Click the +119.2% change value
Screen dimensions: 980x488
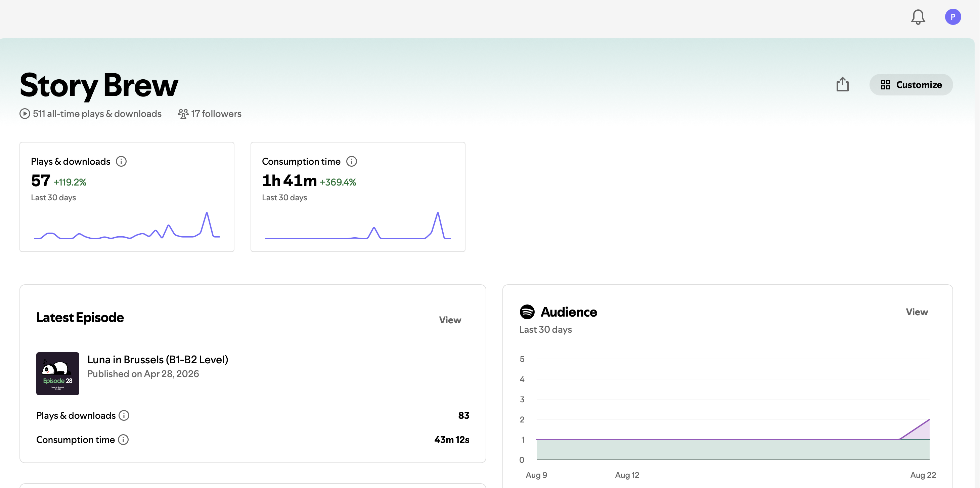70,182
